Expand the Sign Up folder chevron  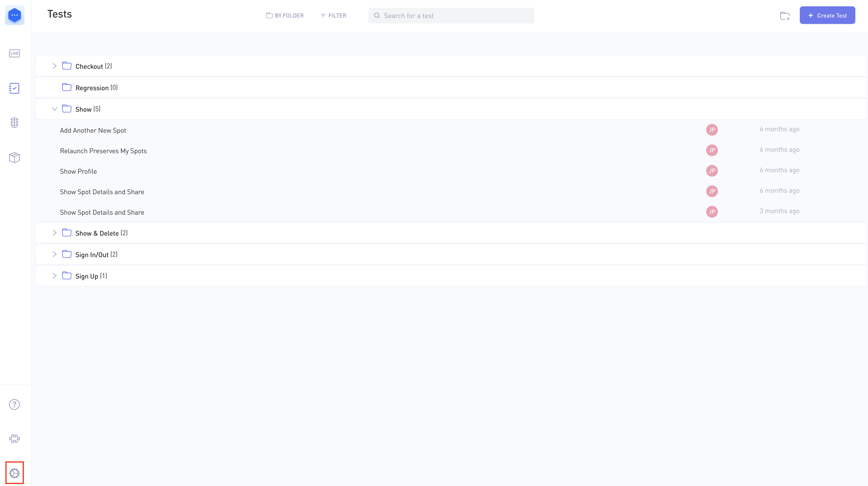click(x=54, y=276)
